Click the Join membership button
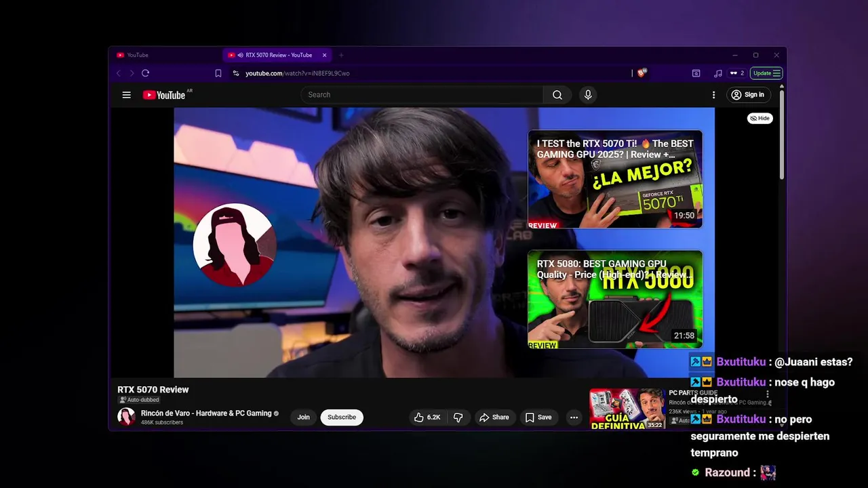This screenshot has width=868, height=488. (303, 418)
